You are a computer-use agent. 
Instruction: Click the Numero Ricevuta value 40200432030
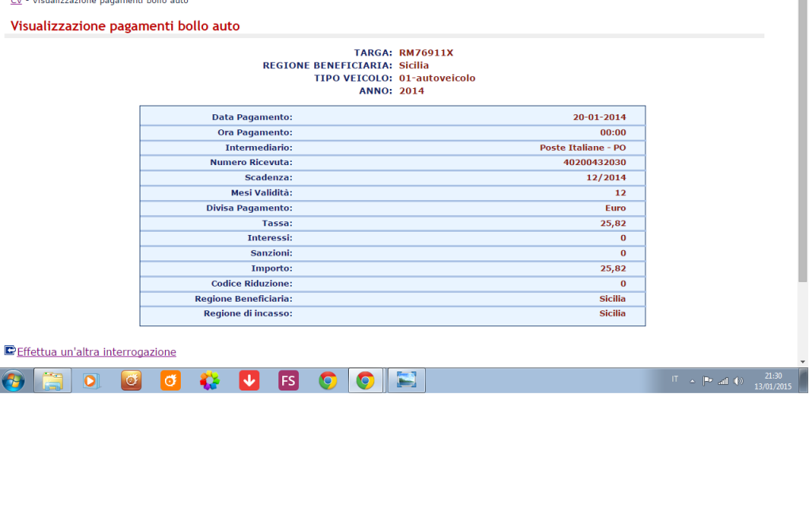click(x=594, y=162)
